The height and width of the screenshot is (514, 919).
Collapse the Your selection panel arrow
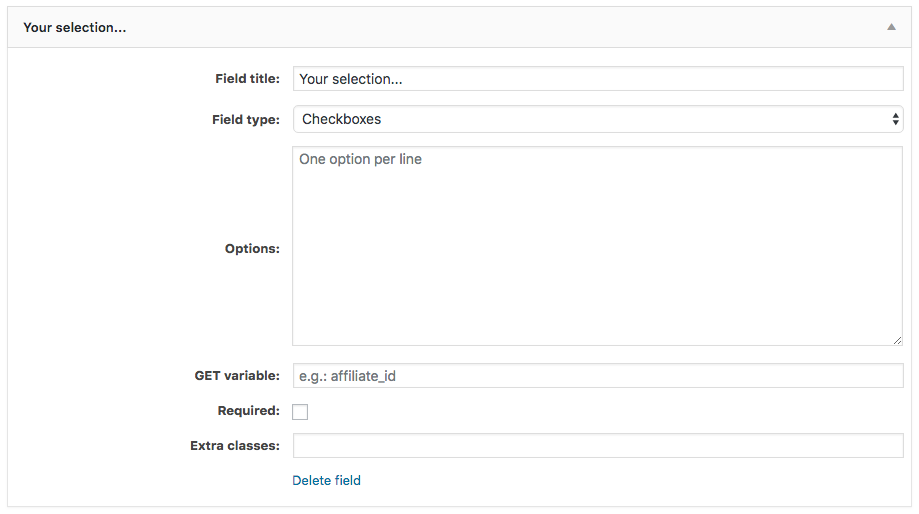coord(891,27)
